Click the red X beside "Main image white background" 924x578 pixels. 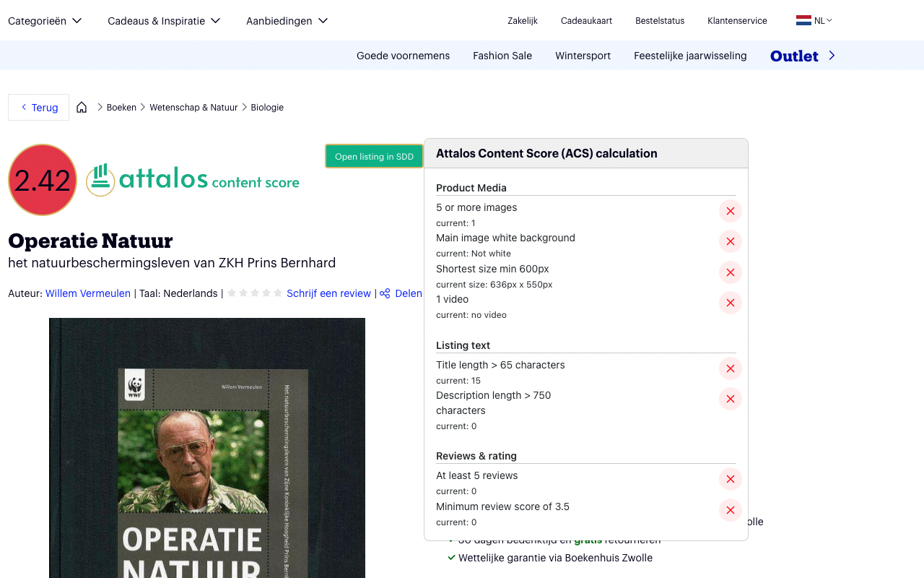coord(730,241)
